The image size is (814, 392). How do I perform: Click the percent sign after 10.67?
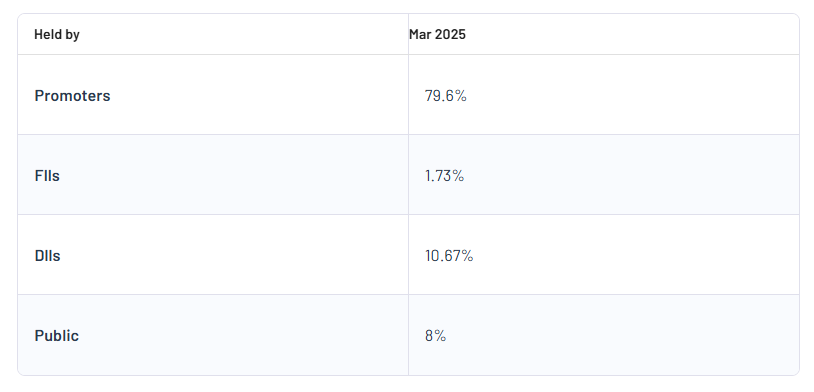[468, 255]
